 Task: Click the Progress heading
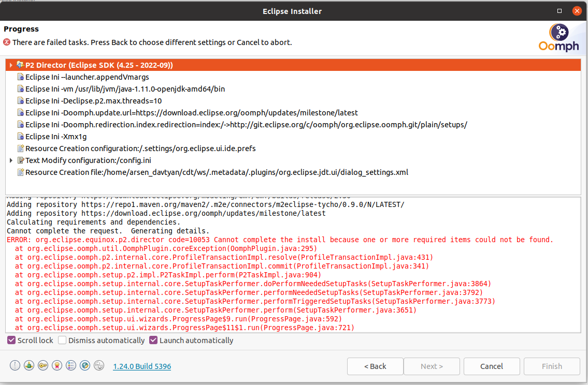click(x=21, y=29)
